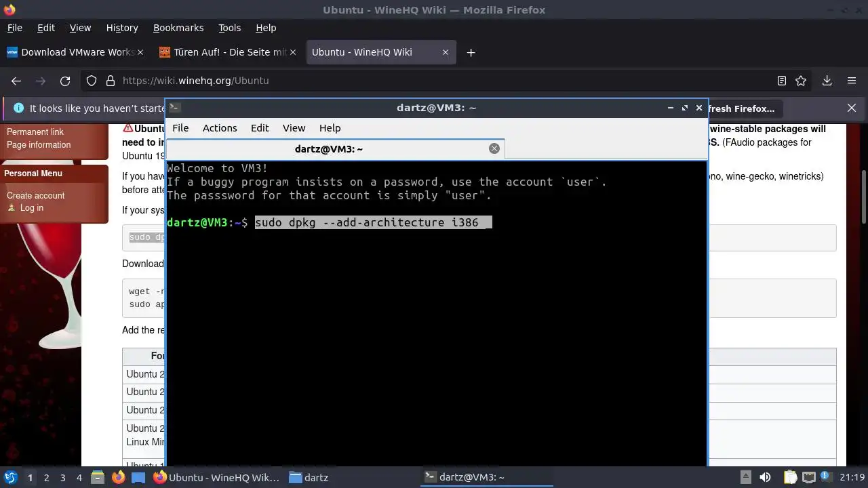Click the 21:19 clock in the taskbar

852,477
